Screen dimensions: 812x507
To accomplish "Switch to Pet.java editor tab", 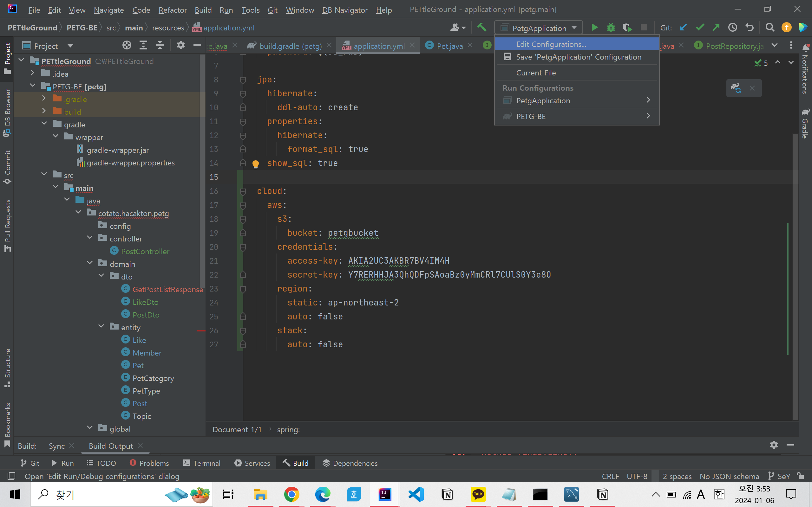I will pos(449,46).
